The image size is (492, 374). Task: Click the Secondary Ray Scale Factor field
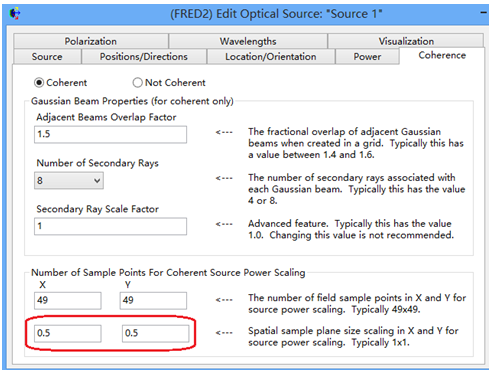point(110,226)
